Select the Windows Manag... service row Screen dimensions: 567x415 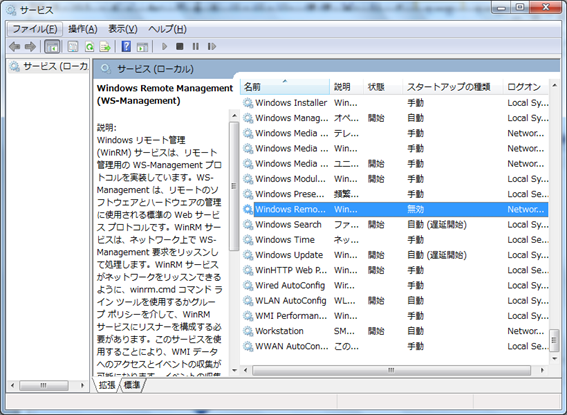point(395,118)
